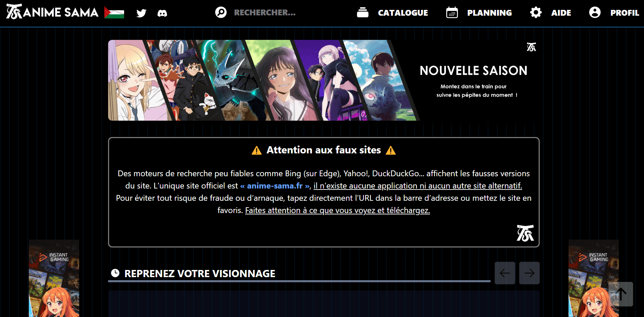644x317 pixels.
Task: Click the search magnifier icon
Action: click(221, 13)
